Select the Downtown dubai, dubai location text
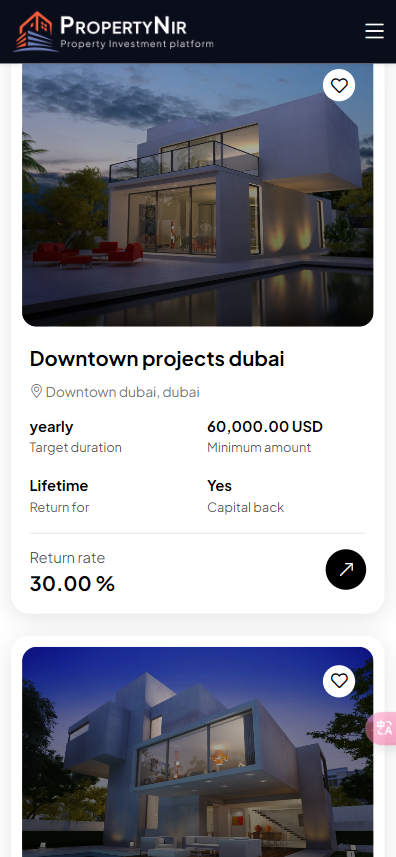Screen dimensions: 396x857 pyautogui.click(x=122, y=392)
